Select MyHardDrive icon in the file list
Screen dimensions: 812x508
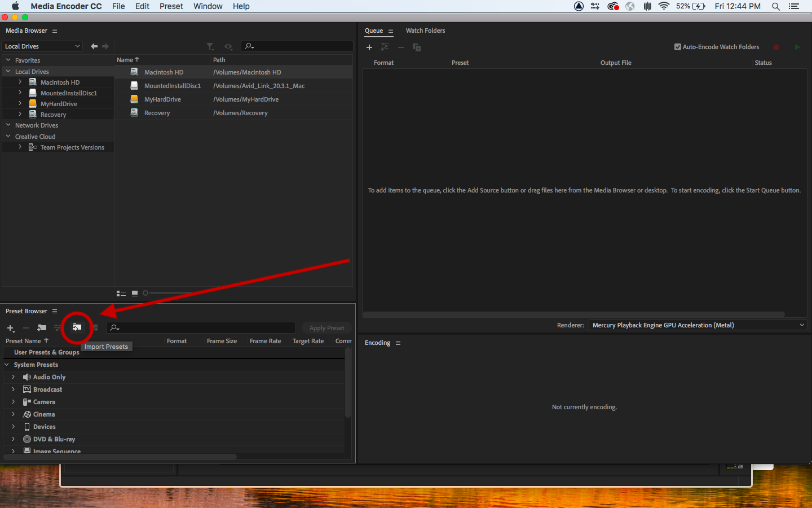(x=134, y=99)
